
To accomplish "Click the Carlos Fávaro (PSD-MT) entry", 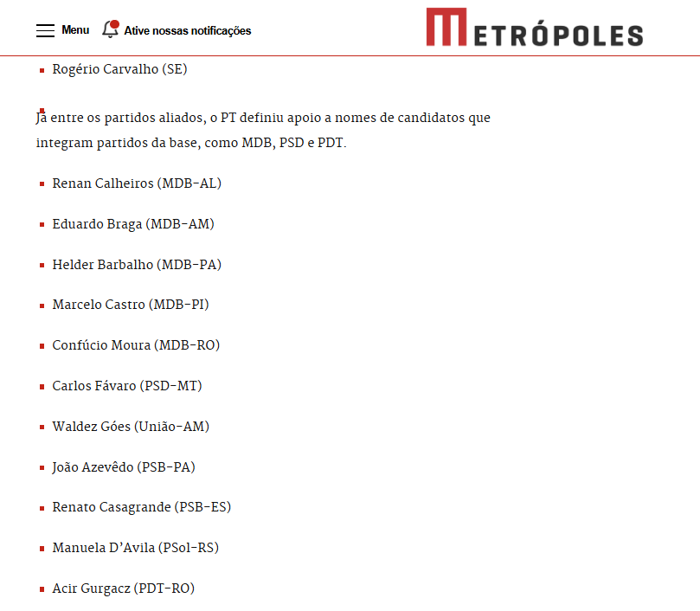I will 126,386.
